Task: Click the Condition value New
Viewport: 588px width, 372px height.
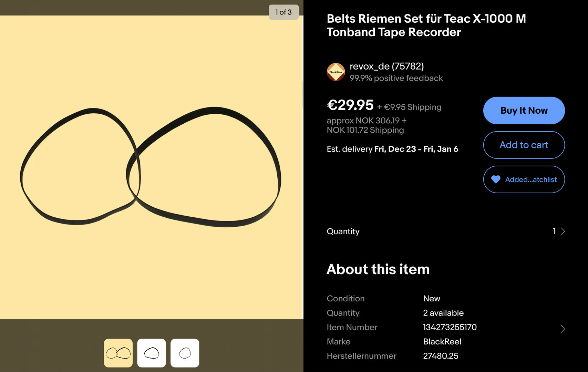Action: pos(432,299)
